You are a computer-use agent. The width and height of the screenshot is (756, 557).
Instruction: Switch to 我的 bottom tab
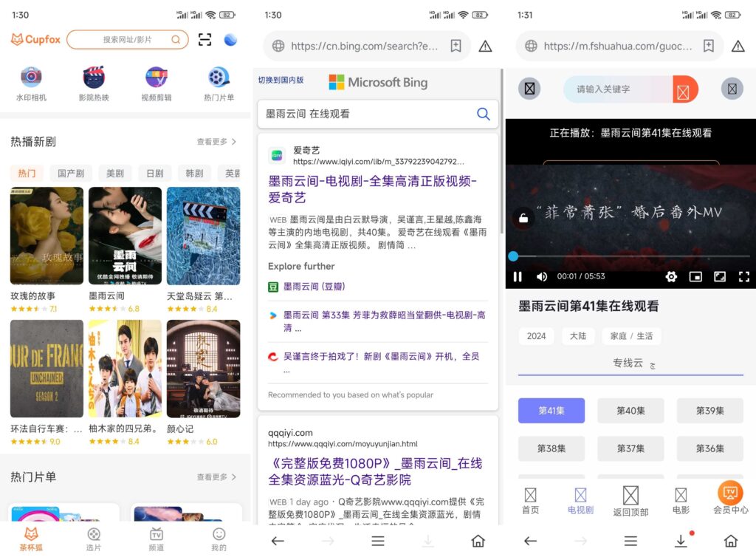219,539
